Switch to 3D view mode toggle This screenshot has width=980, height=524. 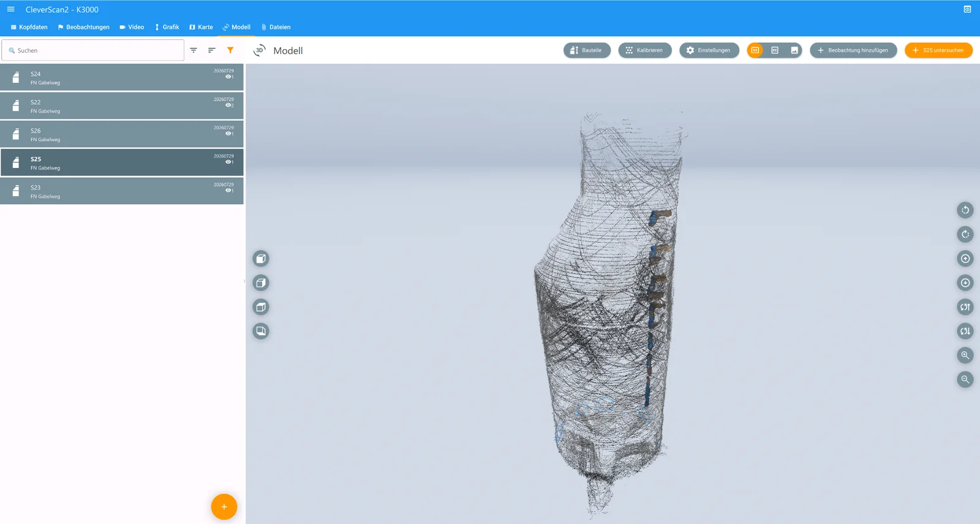755,50
